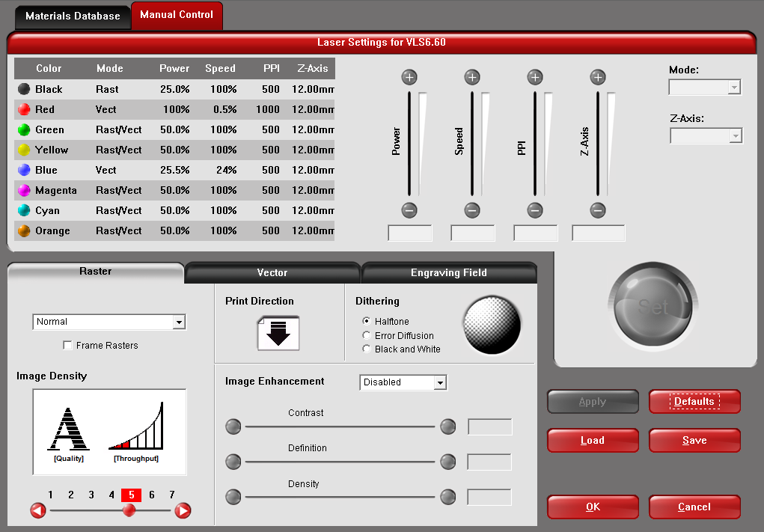Toggle the Print Direction arrow icon
The width and height of the screenshot is (764, 532).
[278, 333]
